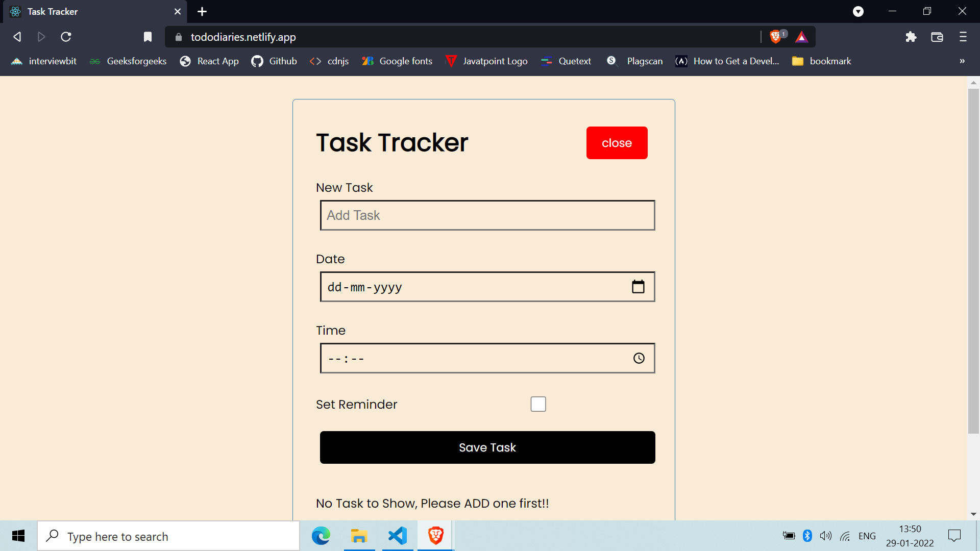Image resolution: width=980 pixels, height=551 pixels.
Task: Bookmark this page using bookmark icon
Action: (x=148, y=37)
